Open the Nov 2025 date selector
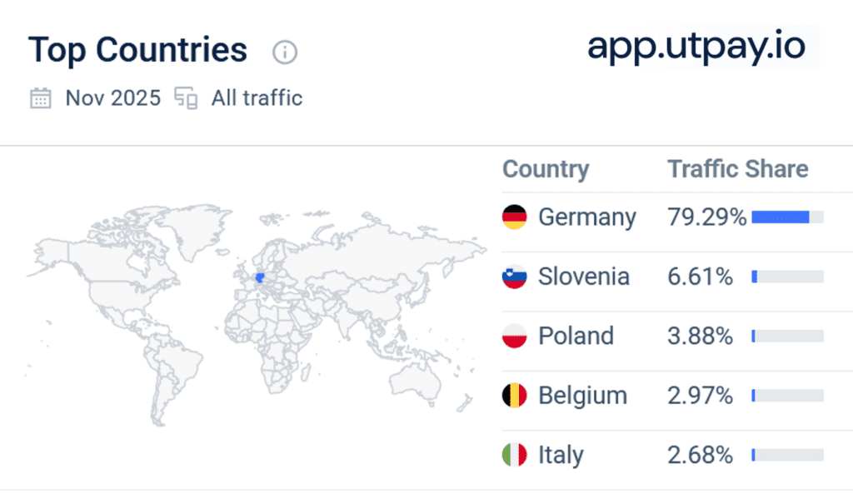Screen dimensions: 853x504 (112, 97)
